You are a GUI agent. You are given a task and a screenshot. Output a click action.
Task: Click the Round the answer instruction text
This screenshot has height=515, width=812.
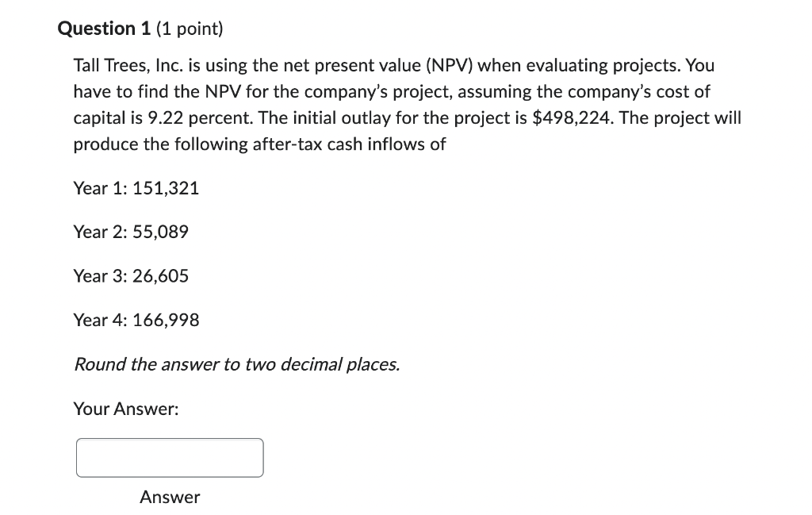pos(236,364)
